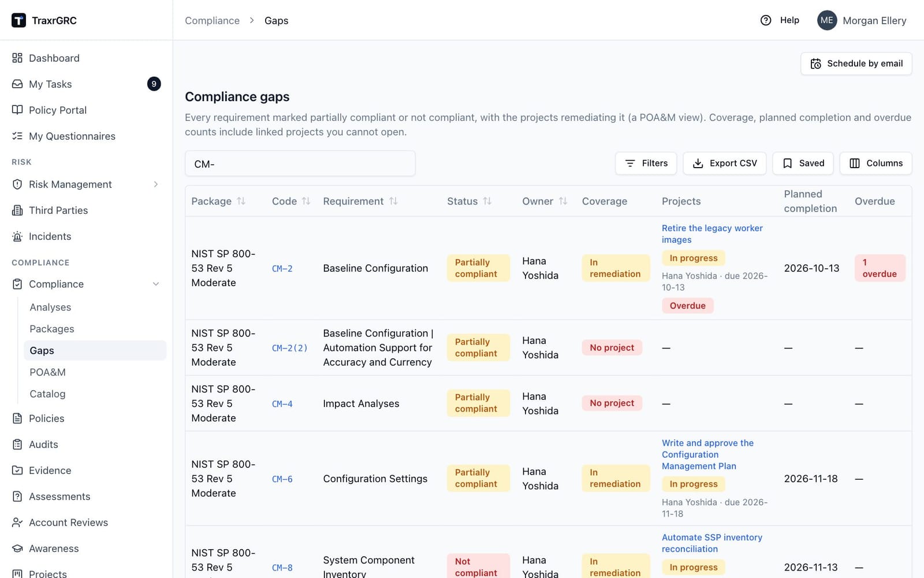The width and height of the screenshot is (924, 578).
Task: Click the TraxrGRC logo icon
Action: pyautogui.click(x=18, y=20)
